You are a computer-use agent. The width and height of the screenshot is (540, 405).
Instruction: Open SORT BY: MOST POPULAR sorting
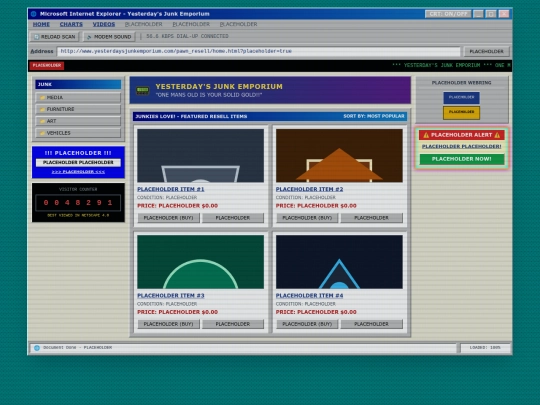pyautogui.click(x=374, y=116)
